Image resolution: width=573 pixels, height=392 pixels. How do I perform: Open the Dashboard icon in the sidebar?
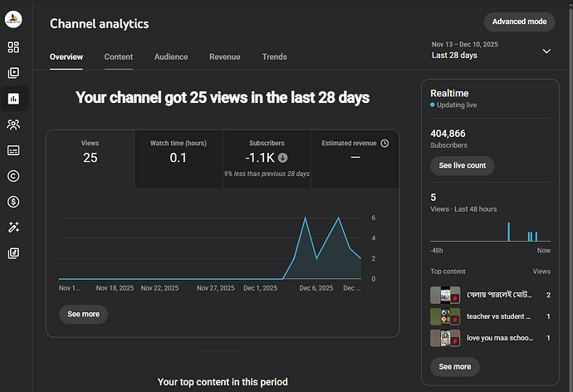13,47
